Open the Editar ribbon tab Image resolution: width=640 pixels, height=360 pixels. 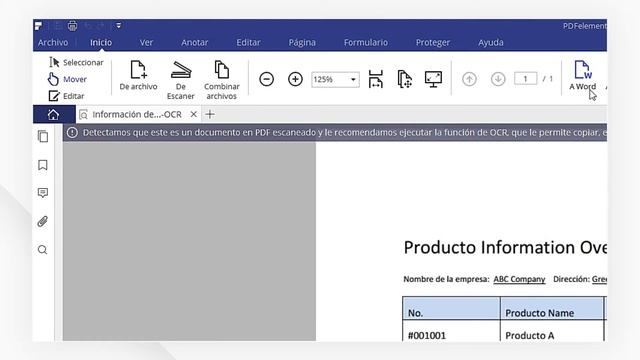pos(248,42)
